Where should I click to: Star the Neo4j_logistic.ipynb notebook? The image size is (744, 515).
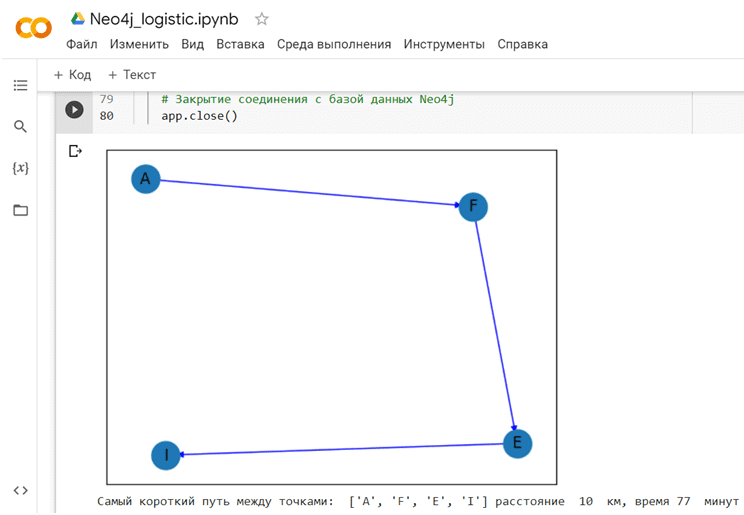(262, 19)
